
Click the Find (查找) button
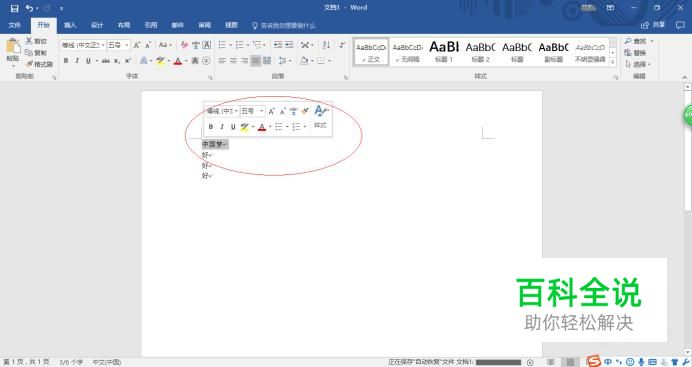pyautogui.click(x=636, y=41)
